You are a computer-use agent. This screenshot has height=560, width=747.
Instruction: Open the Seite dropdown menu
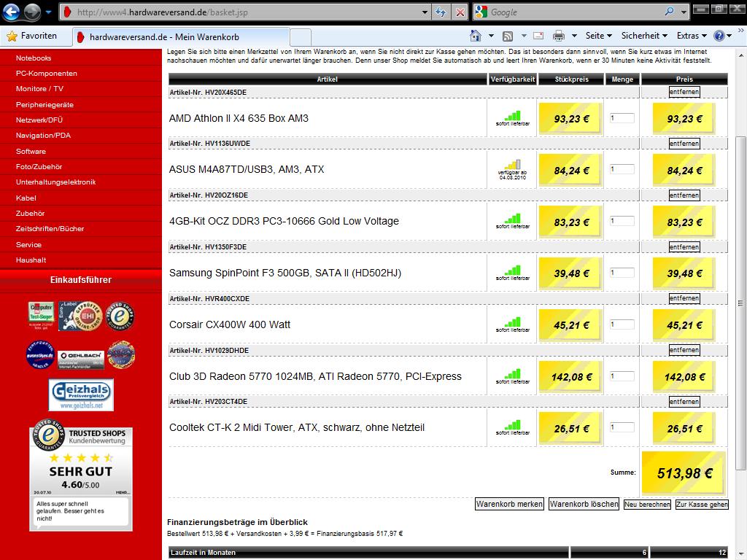click(599, 36)
